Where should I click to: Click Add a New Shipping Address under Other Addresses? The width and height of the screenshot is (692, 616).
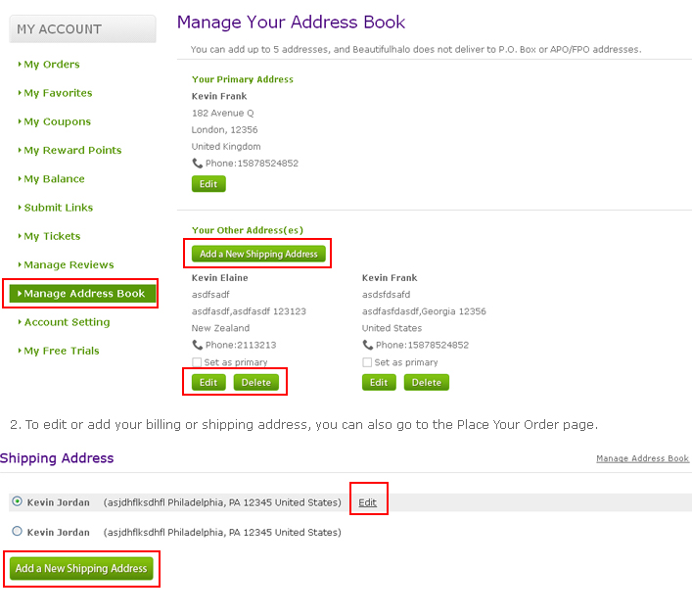coord(258,254)
